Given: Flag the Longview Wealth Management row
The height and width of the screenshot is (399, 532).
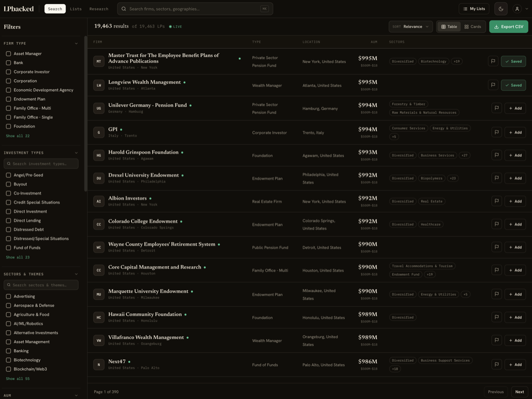Looking at the screenshot, I should 493,85.
